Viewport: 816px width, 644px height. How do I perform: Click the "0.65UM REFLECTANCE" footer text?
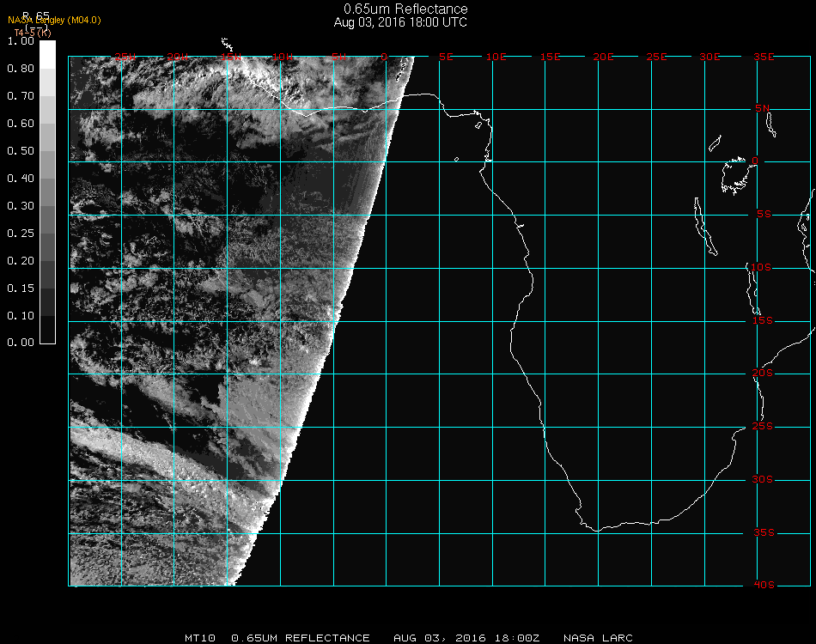[x=301, y=638]
